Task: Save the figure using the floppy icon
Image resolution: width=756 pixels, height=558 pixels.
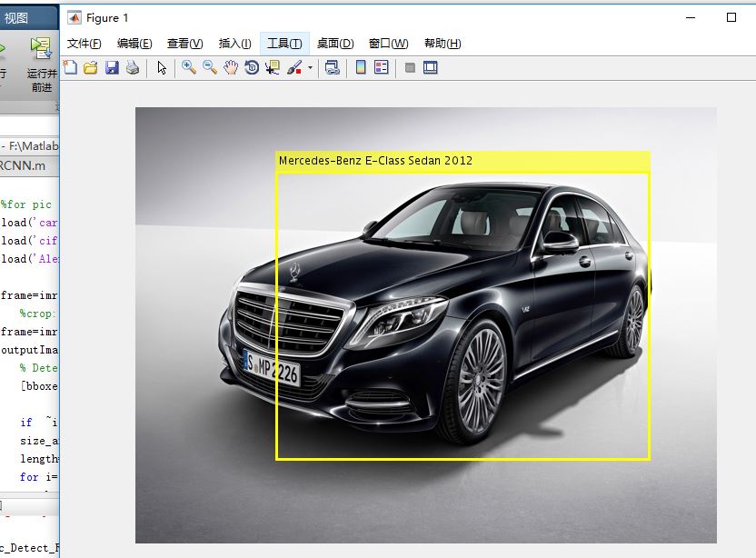Action: point(112,67)
